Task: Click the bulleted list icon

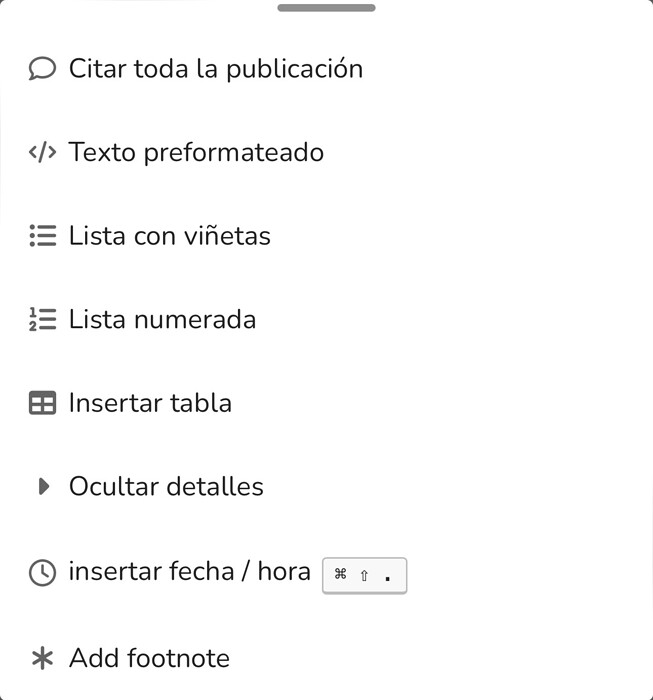Action: [x=43, y=236]
